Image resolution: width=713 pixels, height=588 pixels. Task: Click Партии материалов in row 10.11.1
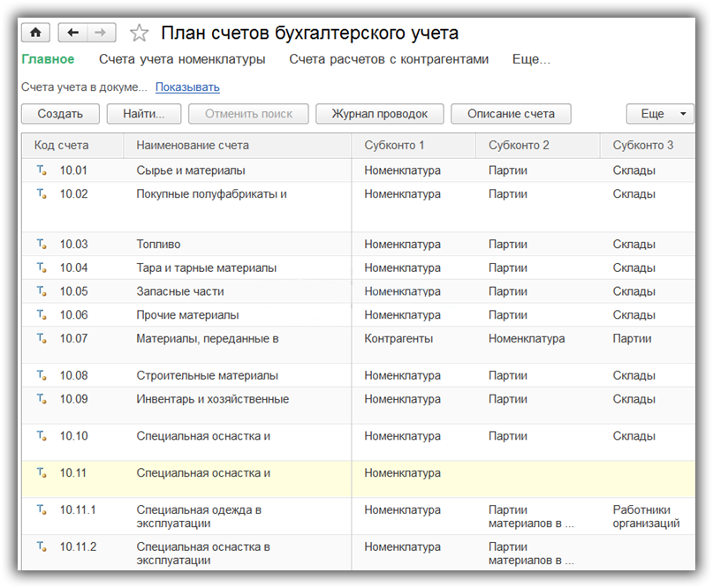tap(531, 516)
